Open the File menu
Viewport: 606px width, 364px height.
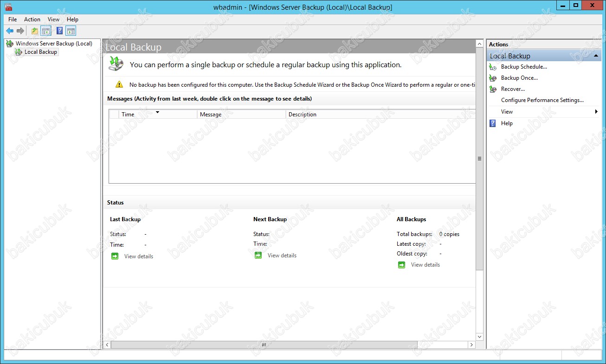(x=13, y=19)
